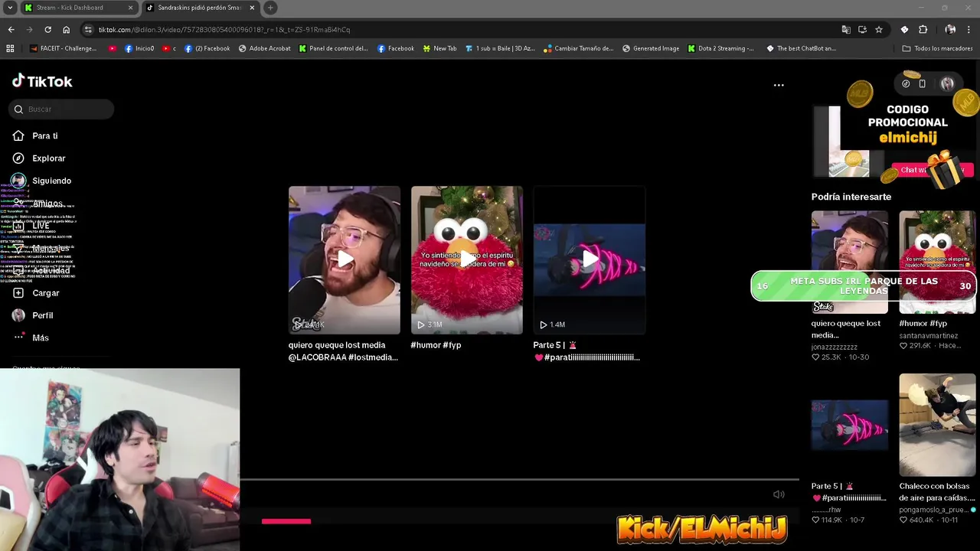Click the Podría interesarte heading
Viewport: 980px width, 551px height.
coord(851,197)
